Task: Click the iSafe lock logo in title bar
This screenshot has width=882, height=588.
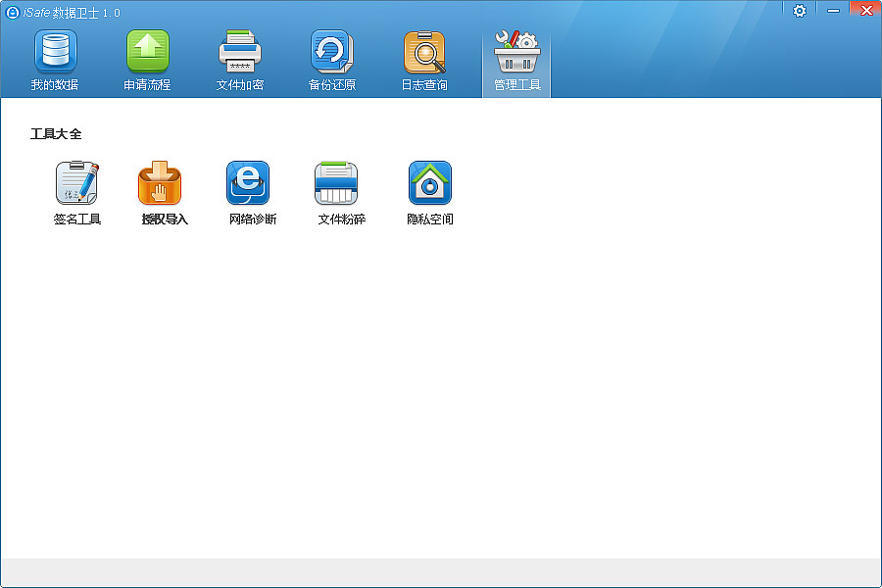Action: tap(13, 13)
